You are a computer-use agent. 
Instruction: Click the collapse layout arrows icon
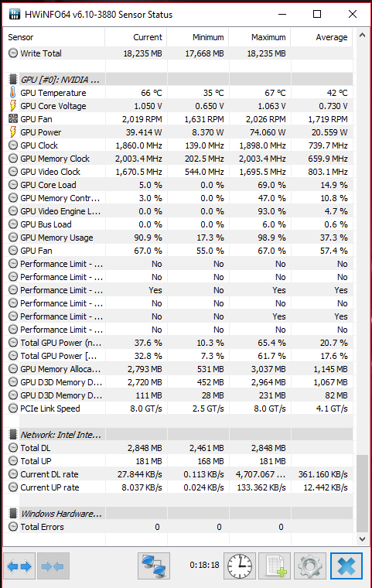coord(53,566)
